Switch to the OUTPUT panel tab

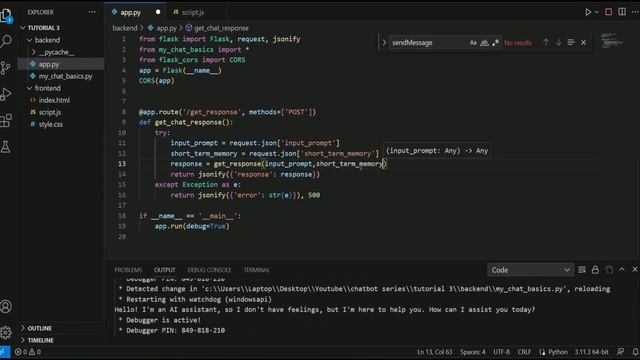point(164,270)
